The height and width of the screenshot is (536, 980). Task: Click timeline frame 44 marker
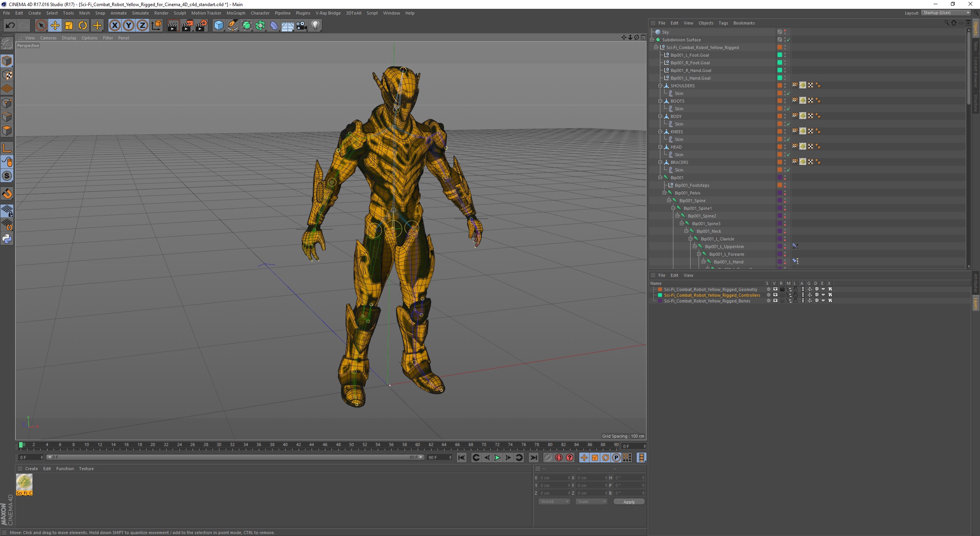pos(312,445)
